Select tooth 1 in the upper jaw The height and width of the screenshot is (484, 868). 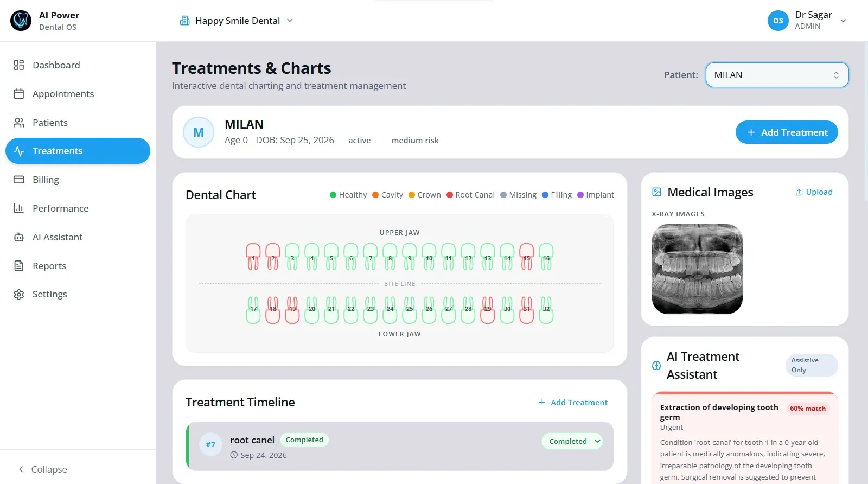[253, 257]
